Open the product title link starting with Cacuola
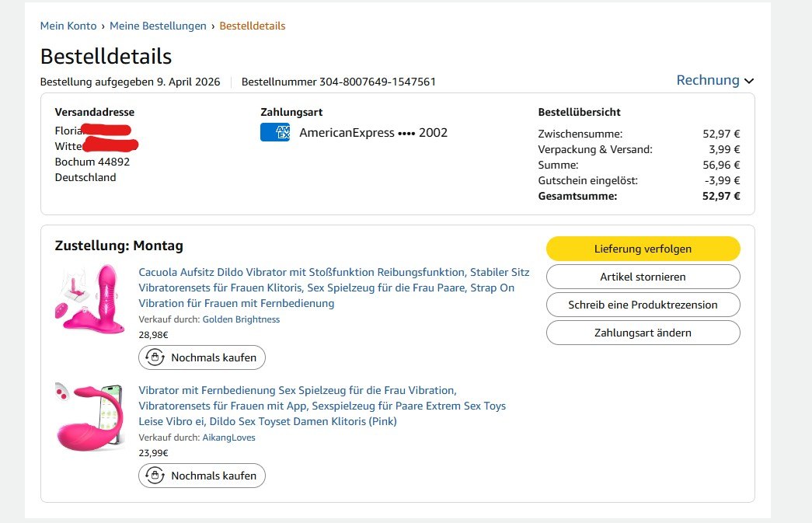This screenshot has width=812, height=523. [x=333, y=288]
